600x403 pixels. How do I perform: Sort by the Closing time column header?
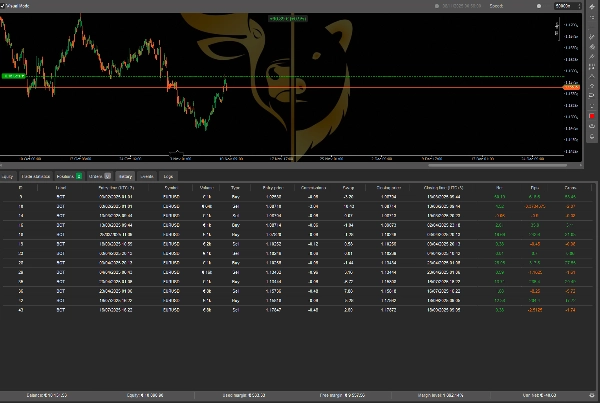click(x=443, y=188)
